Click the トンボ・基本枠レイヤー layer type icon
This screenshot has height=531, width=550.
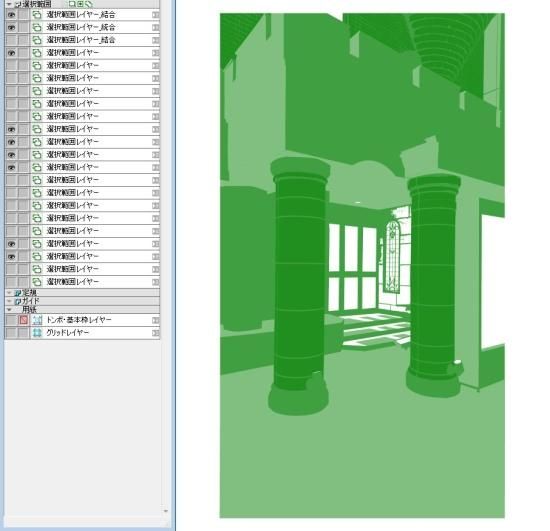pyautogui.click(x=37, y=320)
